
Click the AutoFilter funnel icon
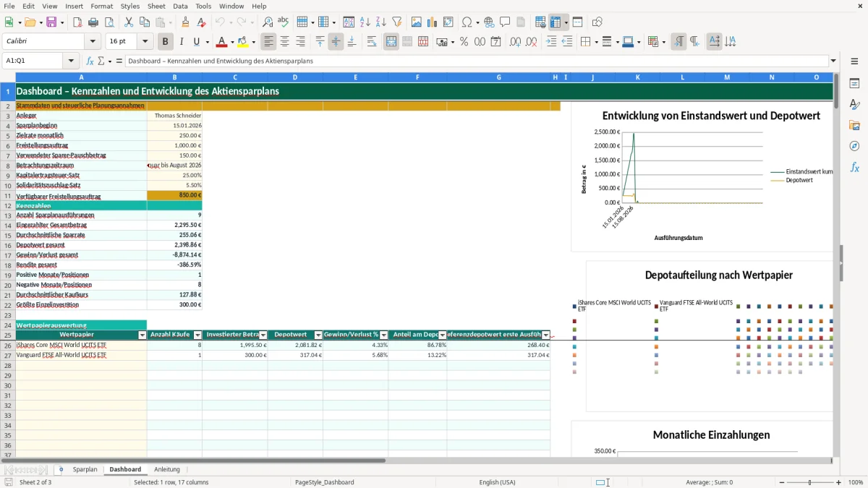[x=396, y=22]
